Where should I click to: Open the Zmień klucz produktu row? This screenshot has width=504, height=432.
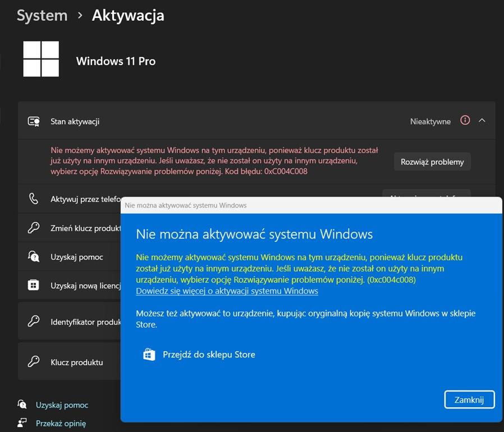click(70, 228)
